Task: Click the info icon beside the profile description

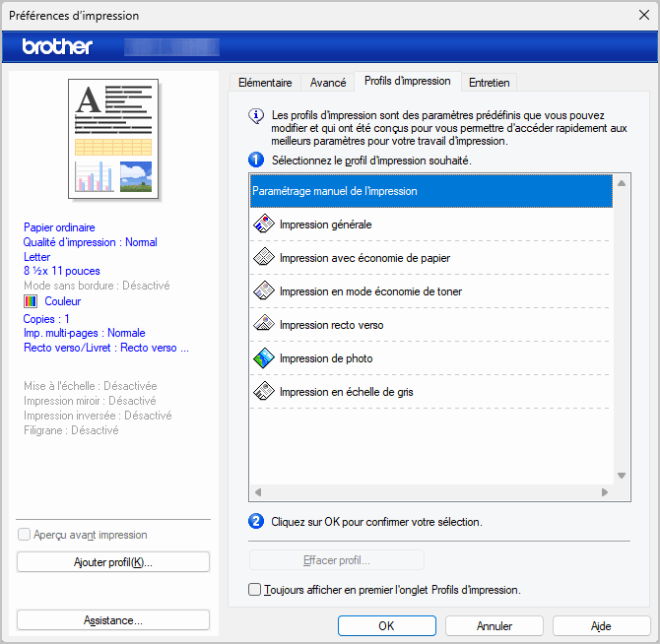Action: pyautogui.click(x=256, y=115)
